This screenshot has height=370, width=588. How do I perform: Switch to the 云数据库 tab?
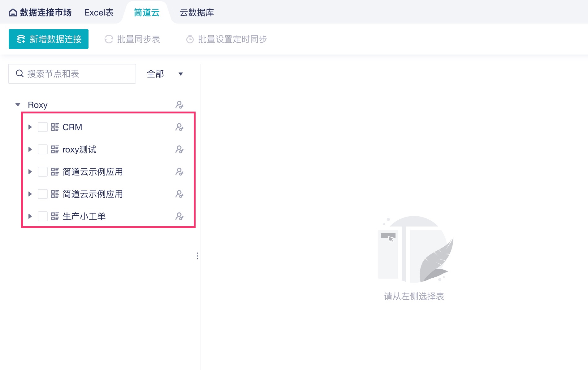click(x=197, y=12)
